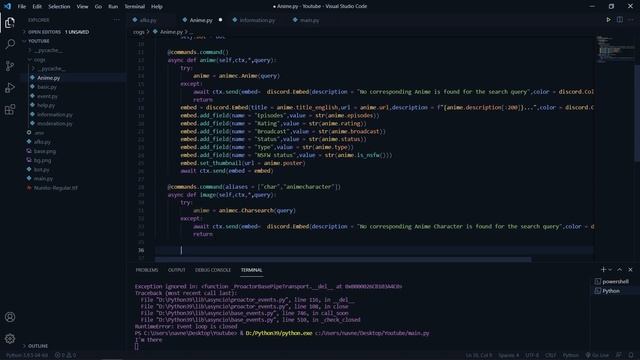This screenshot has width=640, height=360.
Task: Click the Split Editor icon
Action: pos(620,20)
